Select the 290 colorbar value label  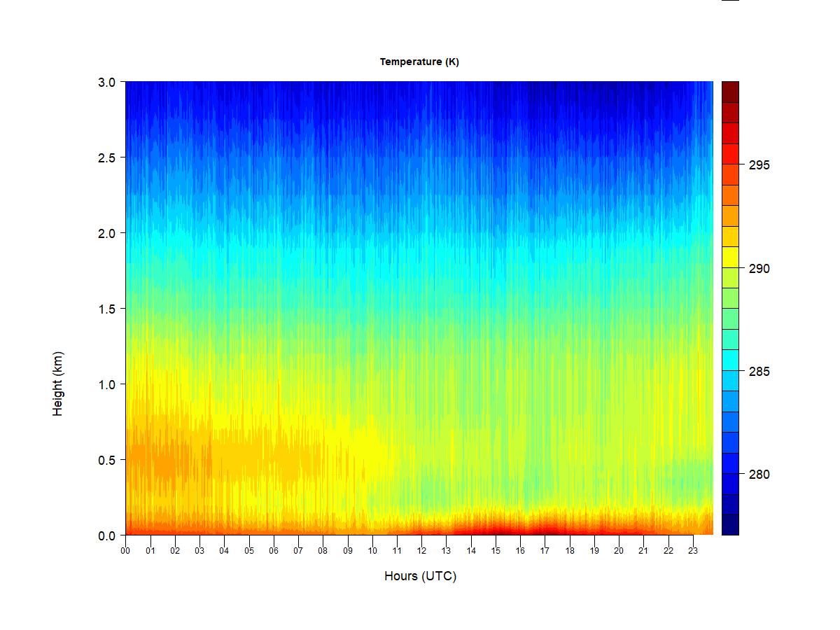(759, 269)
